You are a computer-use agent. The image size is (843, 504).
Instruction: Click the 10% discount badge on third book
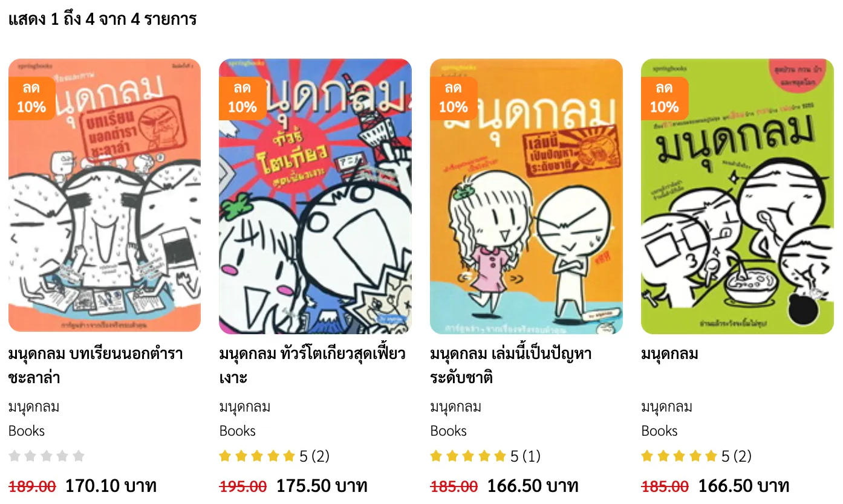click(x=454, y=99)
